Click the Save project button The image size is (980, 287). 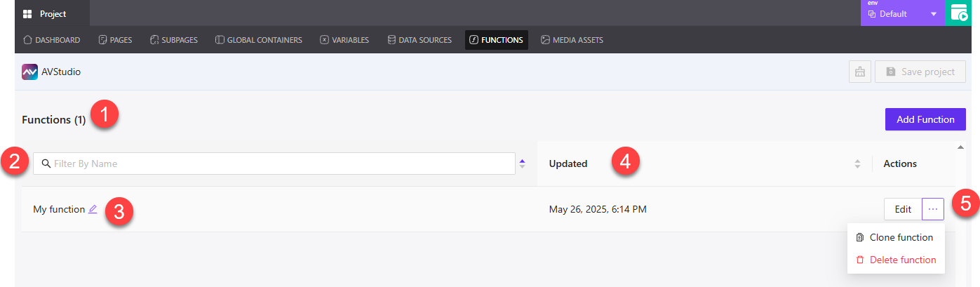920,72
